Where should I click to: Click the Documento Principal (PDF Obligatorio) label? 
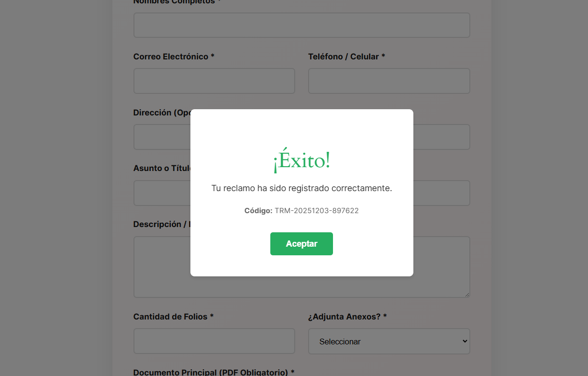click(x=213, y=372)
